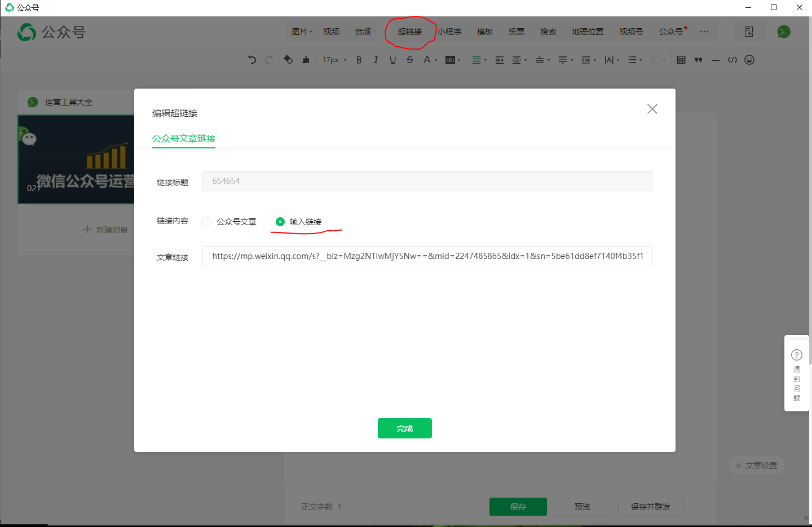Click the 运营工具大全 account avatar icon
Image resolution: width=812 pixels, height=527 pixels.
[33, 102]
